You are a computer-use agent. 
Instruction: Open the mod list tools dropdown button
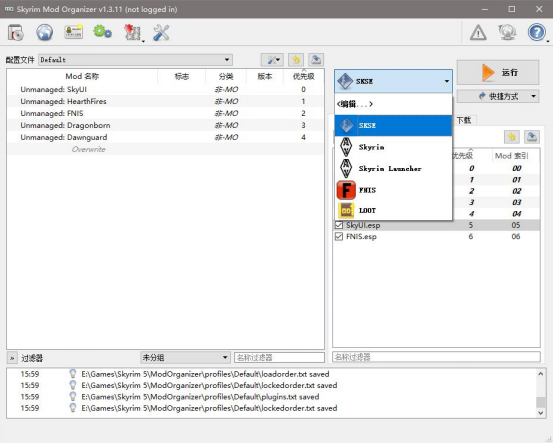point(272,60)
